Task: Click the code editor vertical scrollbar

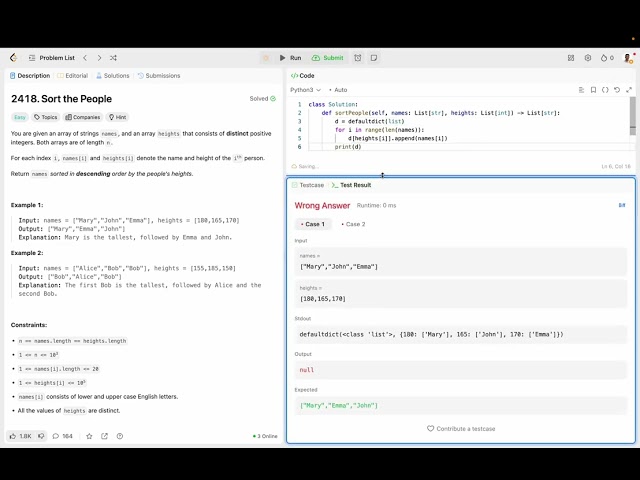Action: tap(633, 116)
